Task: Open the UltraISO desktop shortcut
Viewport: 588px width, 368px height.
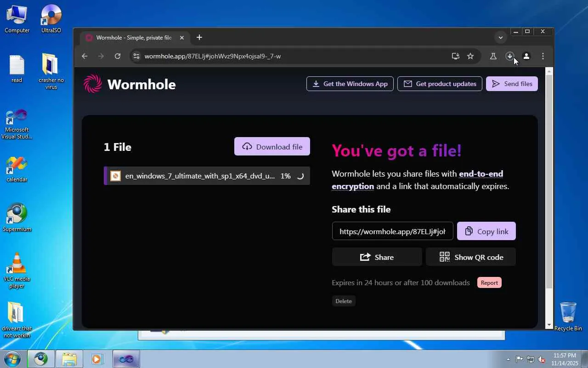Action: point(51,19)
